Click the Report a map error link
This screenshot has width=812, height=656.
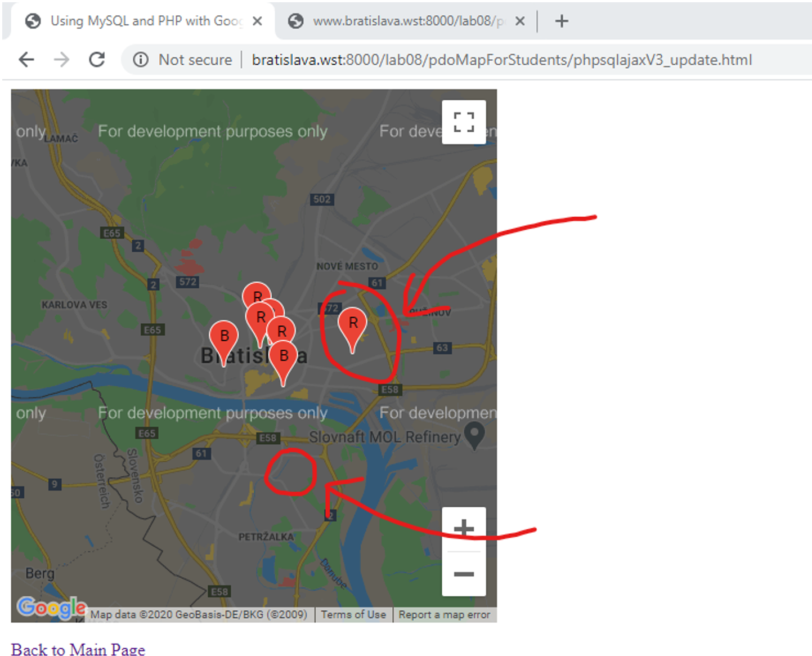coord(444,614)
